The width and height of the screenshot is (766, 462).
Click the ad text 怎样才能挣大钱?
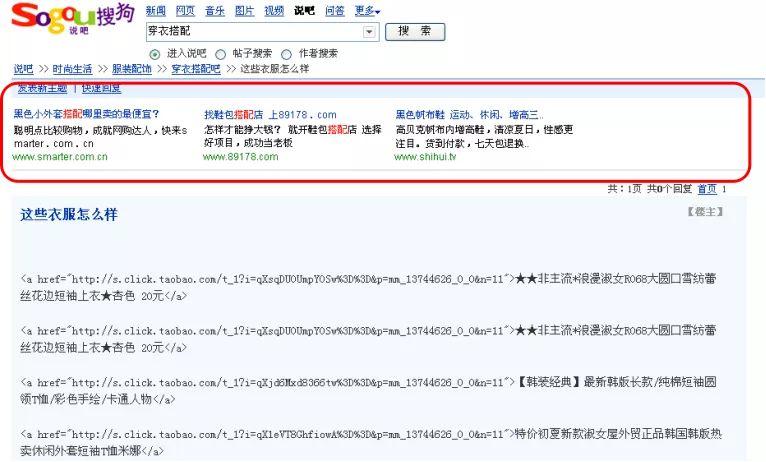[x=243, y=130]
